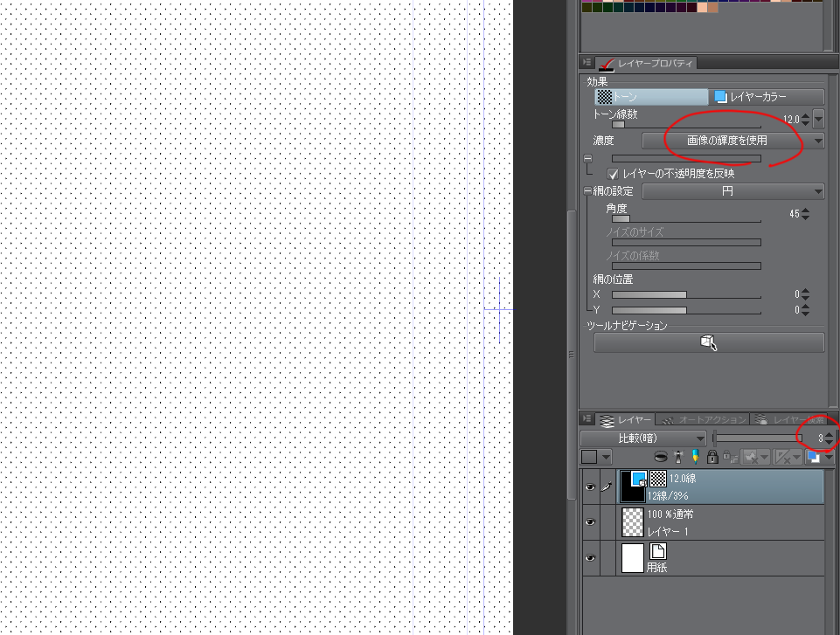Screen dimensions: 840x635
Task: Select the レイヤー 1 name text
Action: point(668,532)
